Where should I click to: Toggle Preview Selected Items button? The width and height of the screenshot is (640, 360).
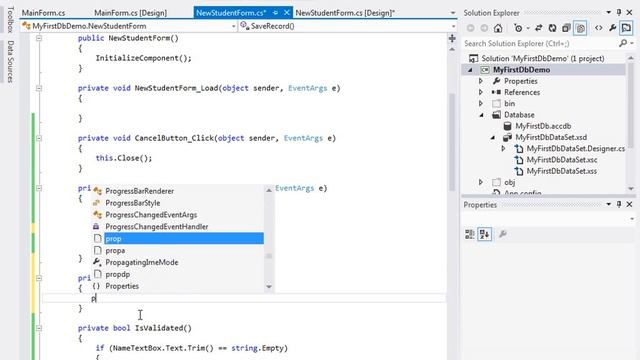[x=626, y=28]
